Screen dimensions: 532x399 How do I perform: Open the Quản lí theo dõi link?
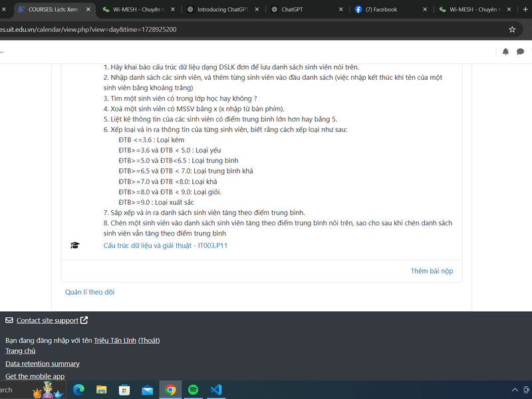[x=89, y=292]
